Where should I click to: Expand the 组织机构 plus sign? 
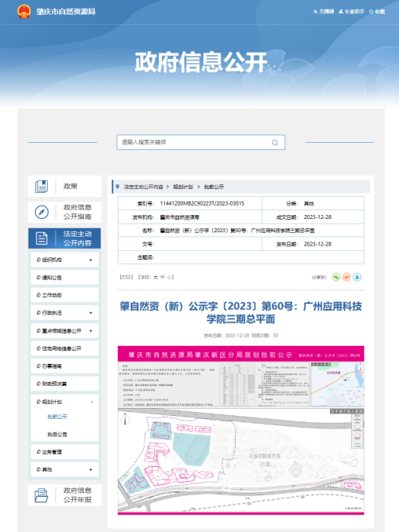point(90,260)
